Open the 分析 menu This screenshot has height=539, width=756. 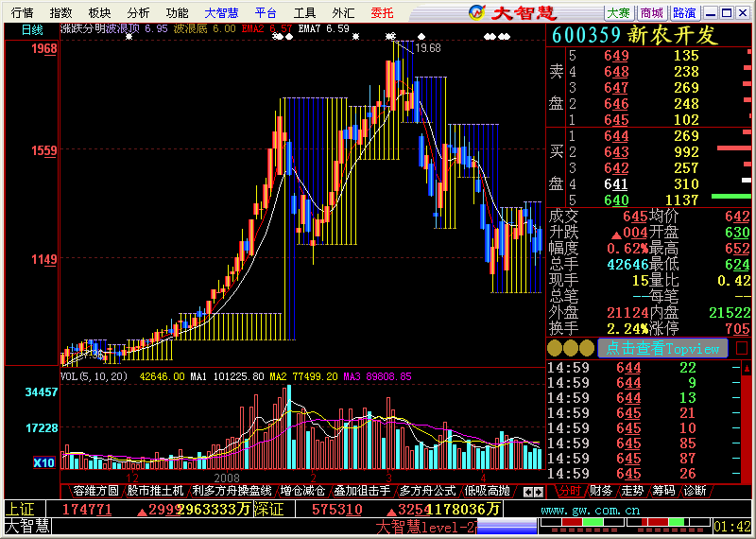tap(138, 12)
